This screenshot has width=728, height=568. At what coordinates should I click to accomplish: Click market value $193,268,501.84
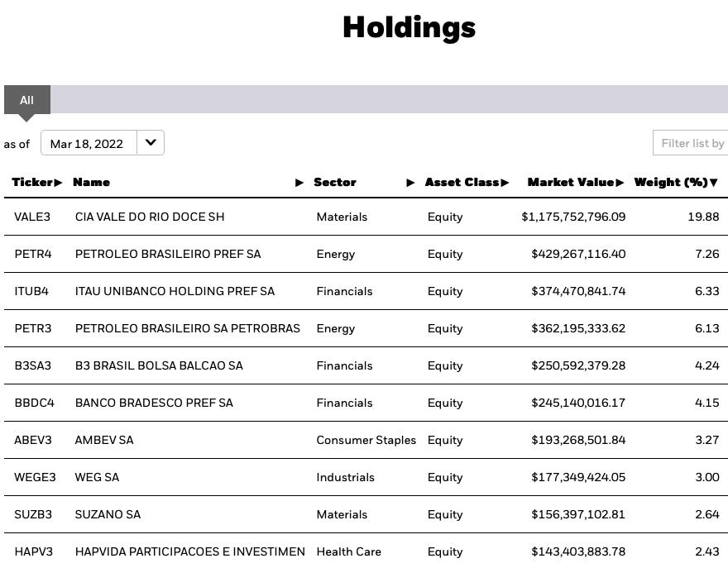coord(578,440)
